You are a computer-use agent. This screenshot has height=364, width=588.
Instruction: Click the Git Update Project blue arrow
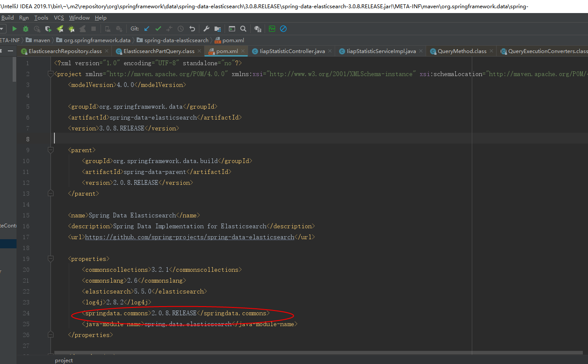click(x=147, y=29)
